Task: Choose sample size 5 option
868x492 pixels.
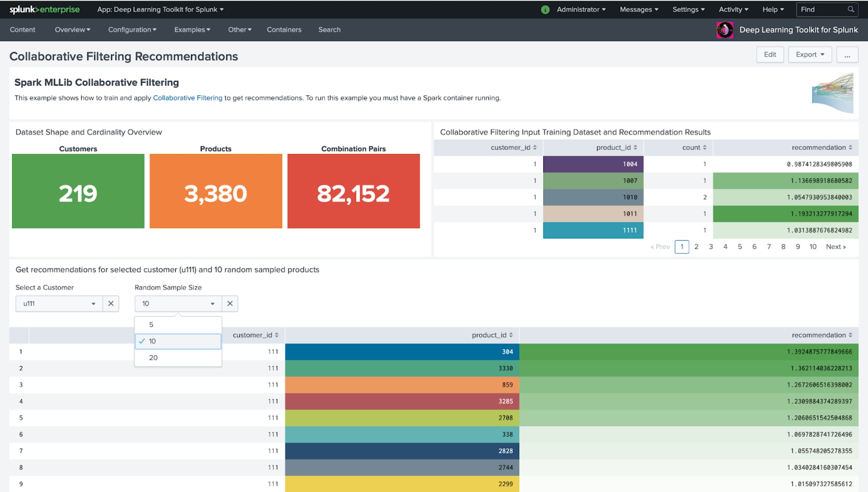Action: pyautogui.click(x=178, y=325)
